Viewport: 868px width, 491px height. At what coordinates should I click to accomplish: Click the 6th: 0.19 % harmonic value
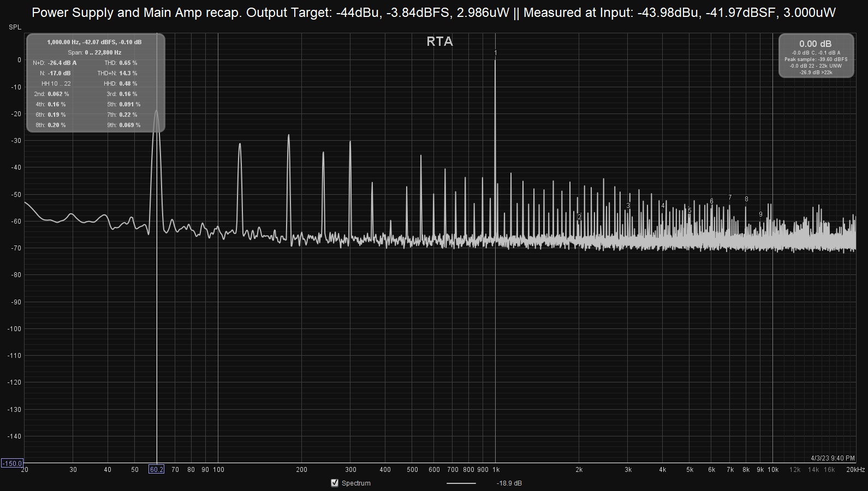click(50, 115)
